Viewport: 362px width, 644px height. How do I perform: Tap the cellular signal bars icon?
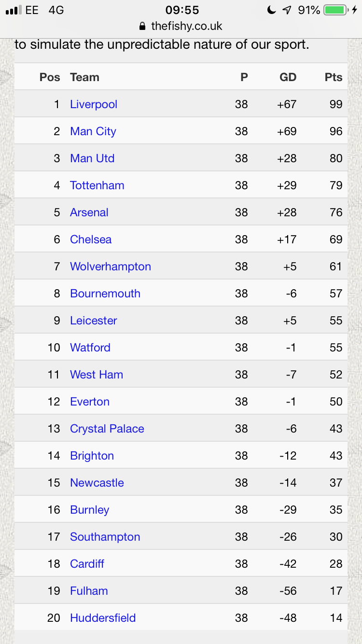pyautogui.click(x=13, y=10)
